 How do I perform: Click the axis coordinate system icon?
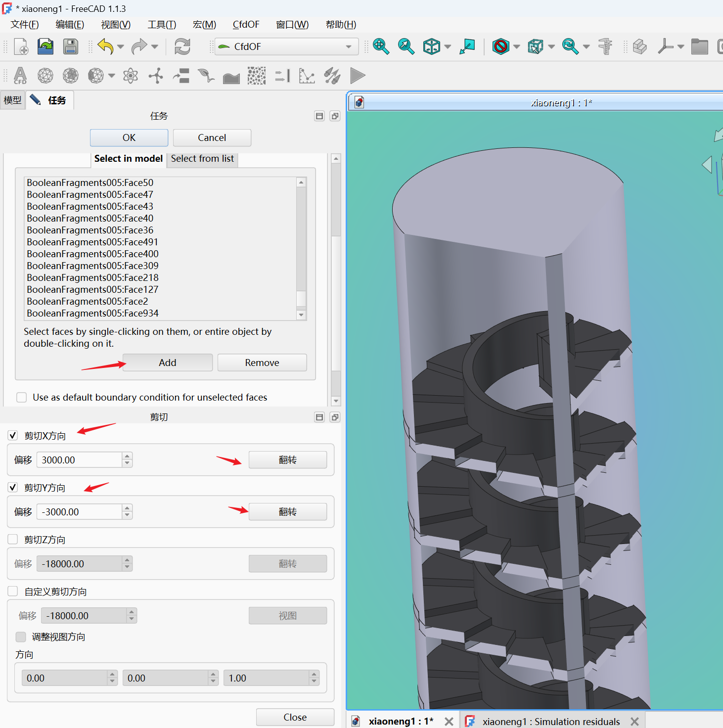tap(665, 46)
